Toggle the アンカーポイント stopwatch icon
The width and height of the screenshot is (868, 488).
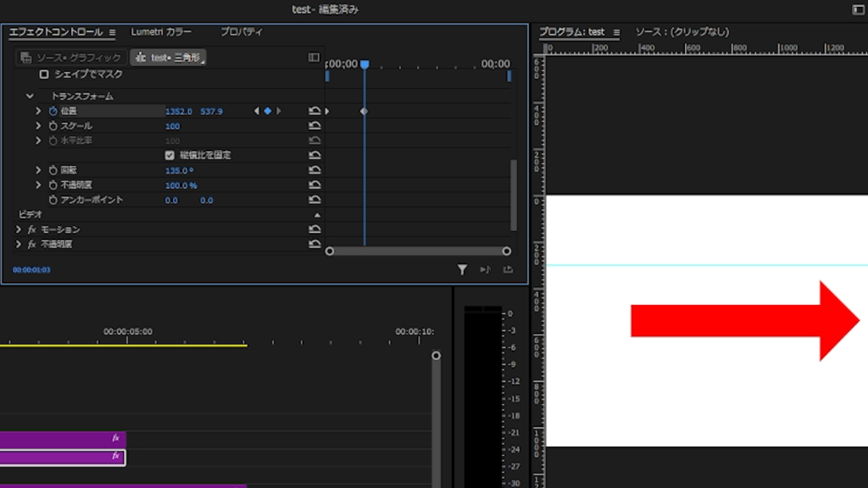(53, 200)
